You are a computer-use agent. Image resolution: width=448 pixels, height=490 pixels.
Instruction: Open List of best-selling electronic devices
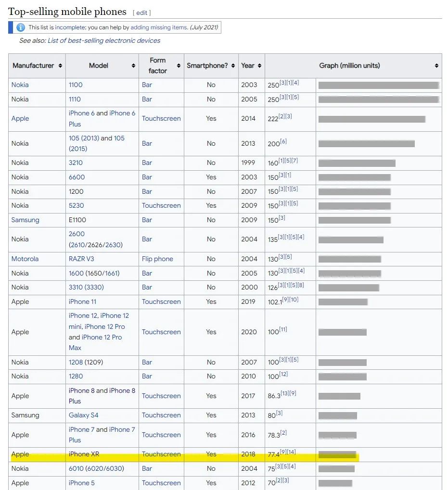pyautogui.click(x=104, y=40)
